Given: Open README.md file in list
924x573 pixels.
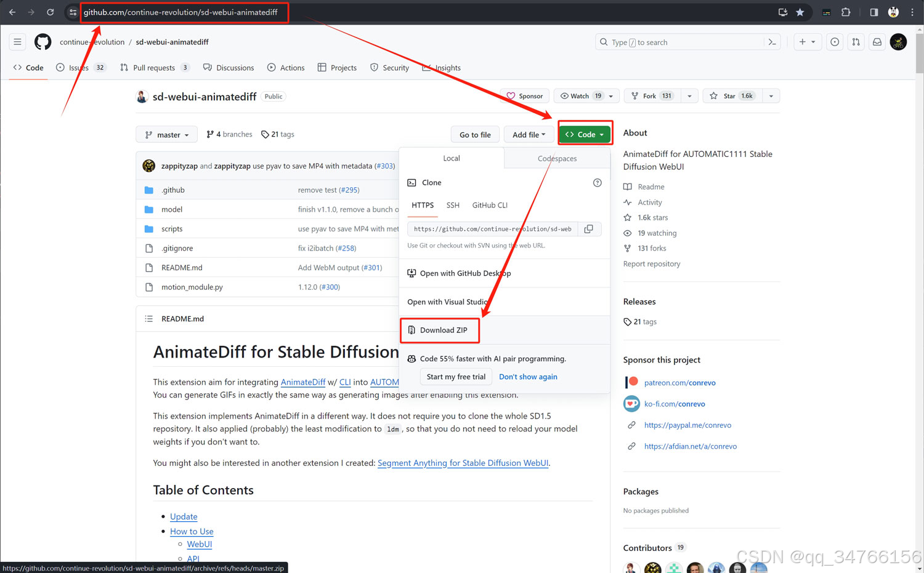Looking at the screenshot, I should (182, 268).
